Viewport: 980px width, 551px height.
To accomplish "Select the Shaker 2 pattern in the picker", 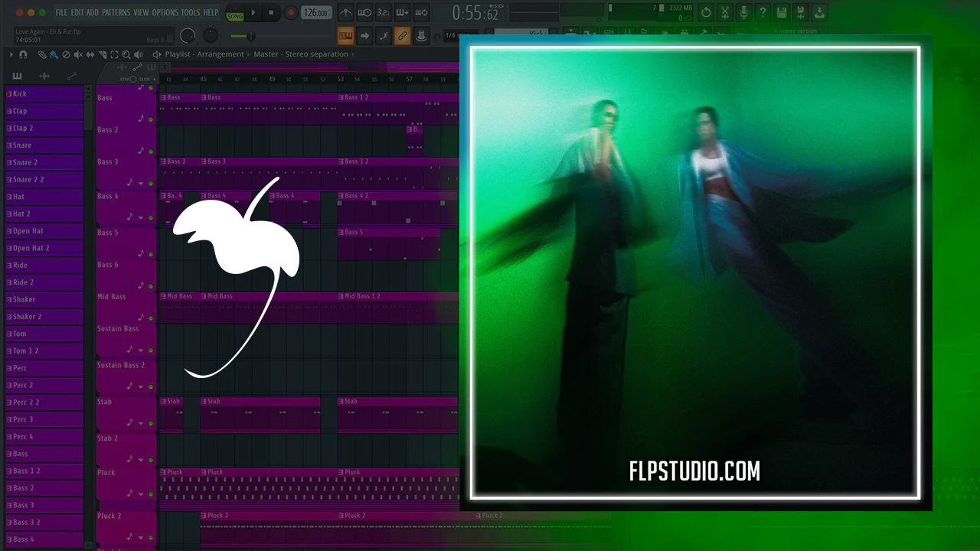I will pyautogui.click(x=44, y=317).
